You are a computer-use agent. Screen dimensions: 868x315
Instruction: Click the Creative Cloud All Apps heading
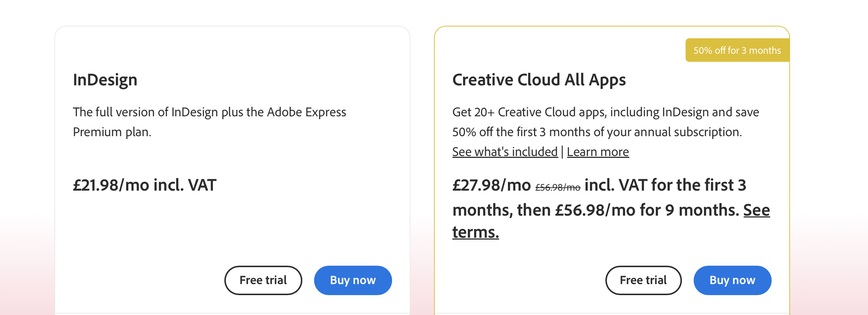click(x=539, y=80)
